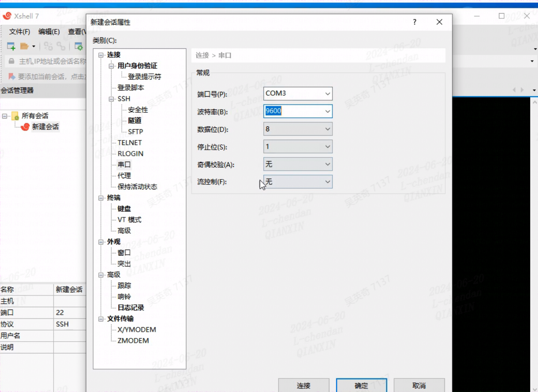The image size is (538, 392).
Task: Select 保持活动状态 in the category tree
Action: pos(137,187)
